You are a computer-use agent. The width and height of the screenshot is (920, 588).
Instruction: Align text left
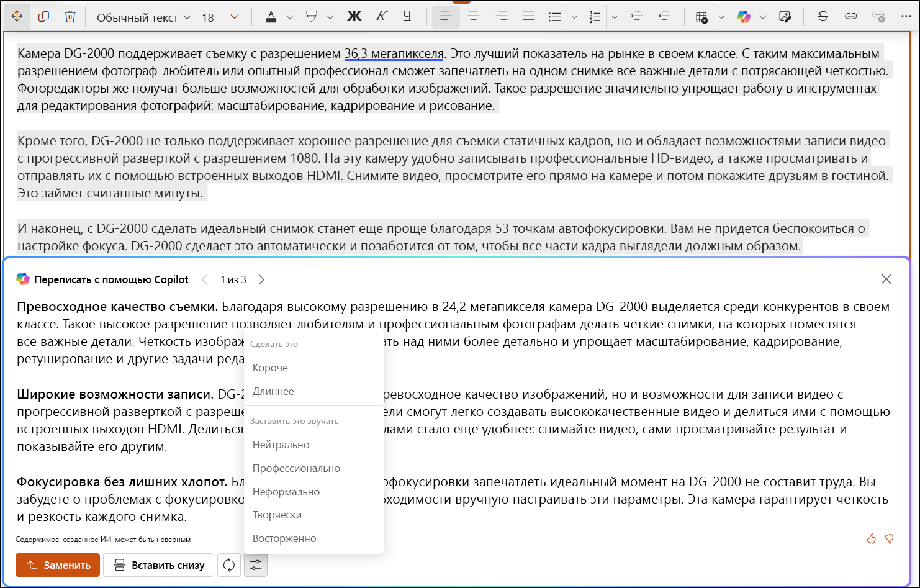pyautogui.click(x=446, y=17)
